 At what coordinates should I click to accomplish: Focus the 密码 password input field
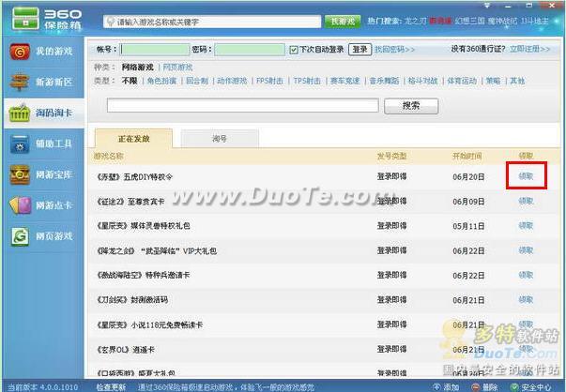pyautogui.click(x=250, y=50)
